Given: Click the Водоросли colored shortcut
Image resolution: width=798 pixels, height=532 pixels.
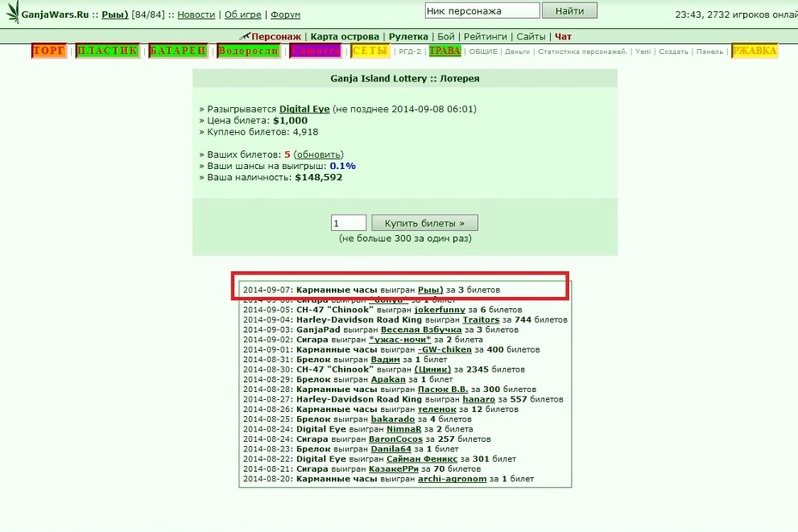Looking at the screenshot, I should [248, 51].
